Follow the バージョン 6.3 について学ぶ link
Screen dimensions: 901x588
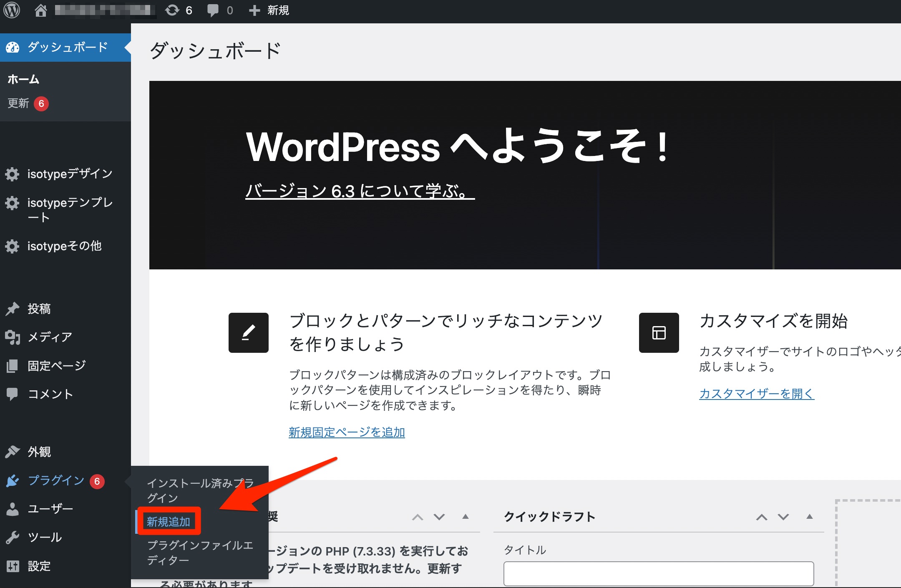pos(360,191)
